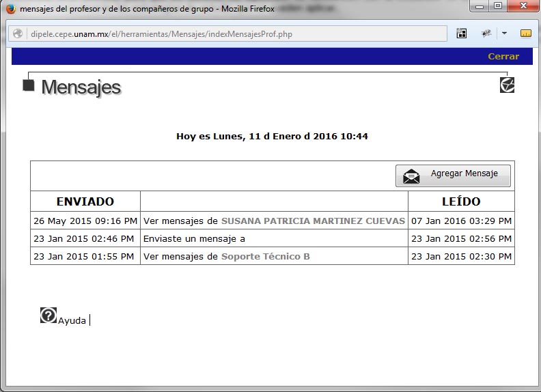Click the Cerrar link in the blue bar
This screenshot has height=392, width=541.
tap(503, 57)
